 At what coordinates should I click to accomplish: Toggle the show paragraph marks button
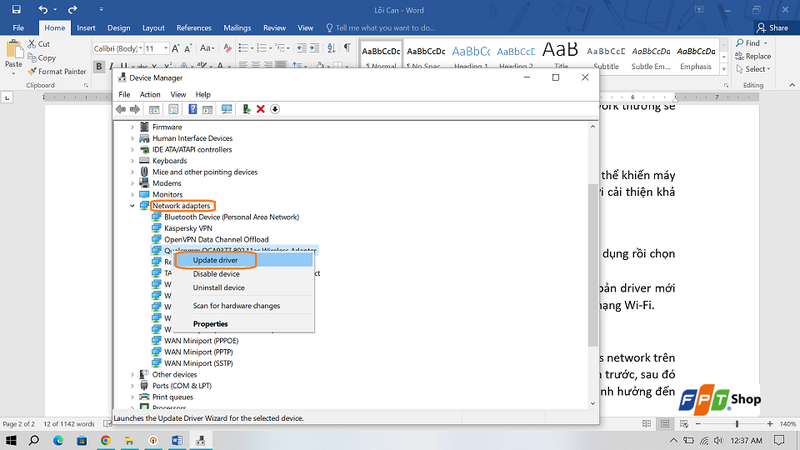pos(347,48)
